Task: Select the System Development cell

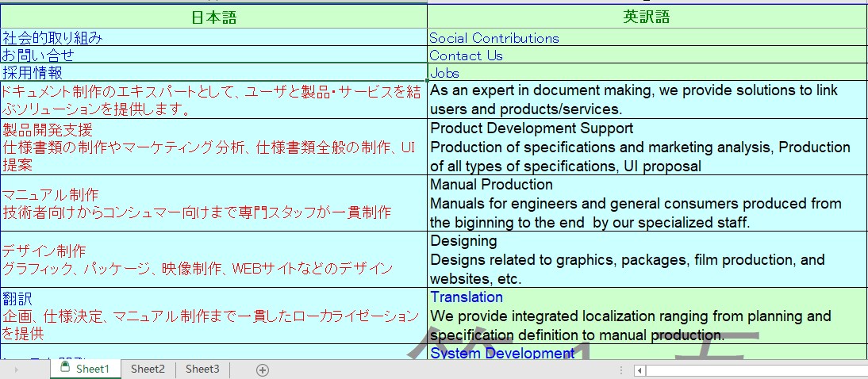Action: point(647,352)
